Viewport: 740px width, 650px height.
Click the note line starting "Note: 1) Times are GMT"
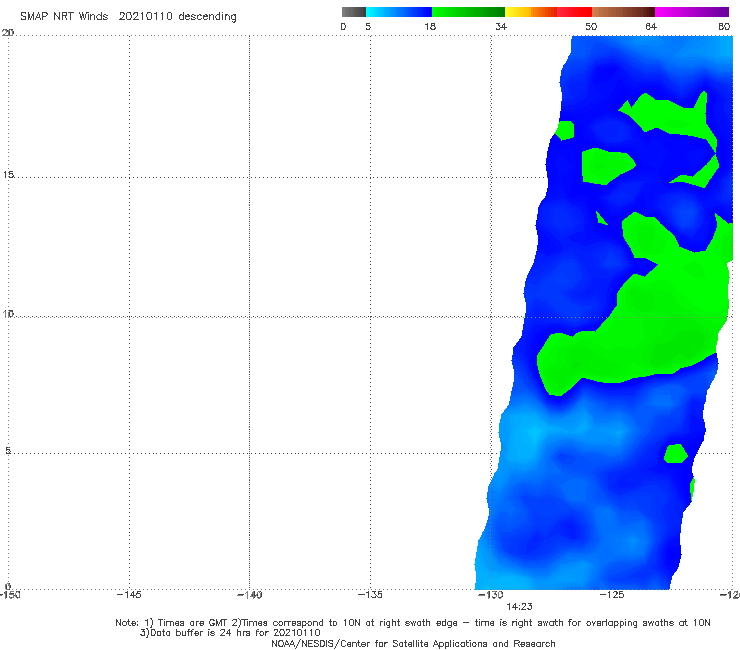point(412,623)
